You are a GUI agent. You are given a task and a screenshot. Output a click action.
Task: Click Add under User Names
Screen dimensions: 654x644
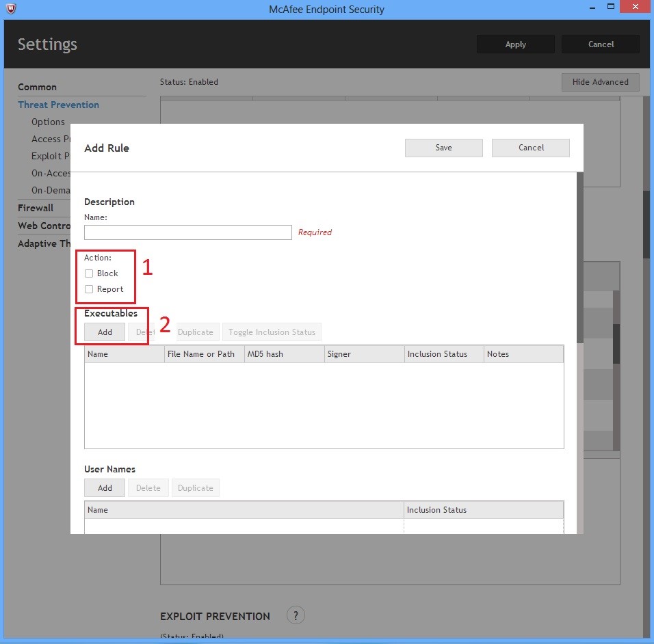[105, 488]
